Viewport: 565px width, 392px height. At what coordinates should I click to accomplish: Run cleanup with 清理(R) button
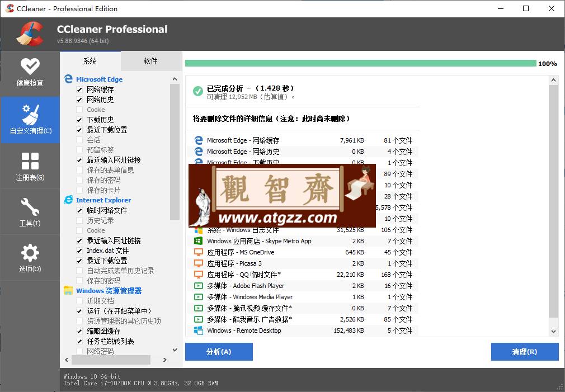tap(525, 352)
